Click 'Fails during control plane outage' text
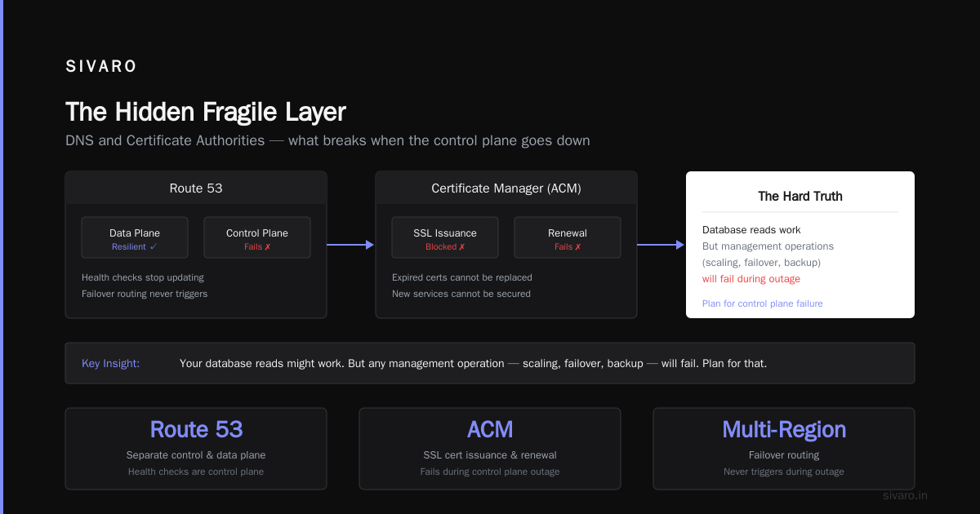This screenshot has height=514, width=980. point(490,472)
